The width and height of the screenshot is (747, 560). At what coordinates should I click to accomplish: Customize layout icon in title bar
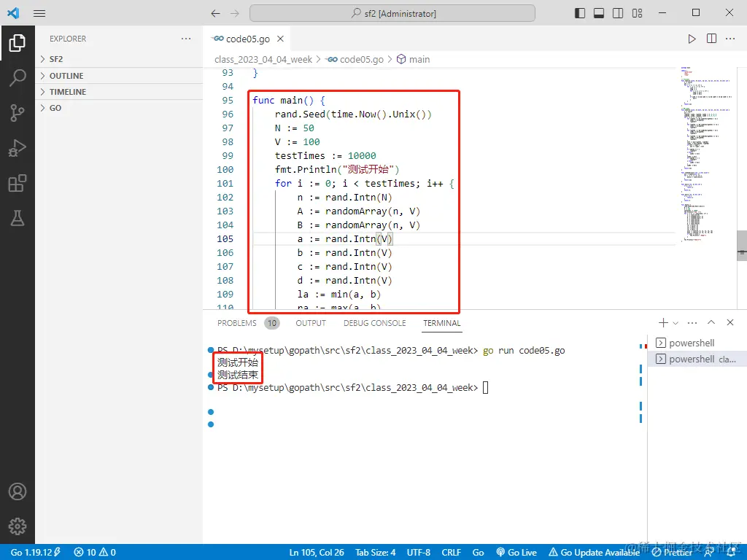point(637,13)
